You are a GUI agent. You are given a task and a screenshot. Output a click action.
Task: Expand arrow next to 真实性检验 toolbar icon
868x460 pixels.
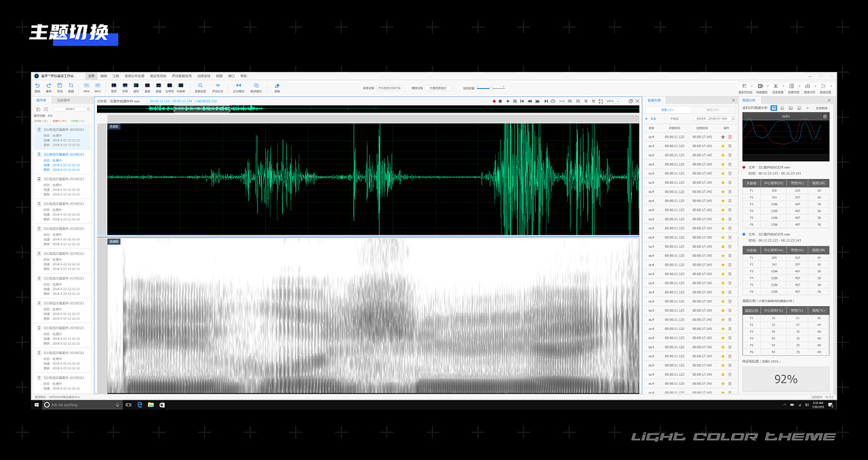[x=752, y=86]
